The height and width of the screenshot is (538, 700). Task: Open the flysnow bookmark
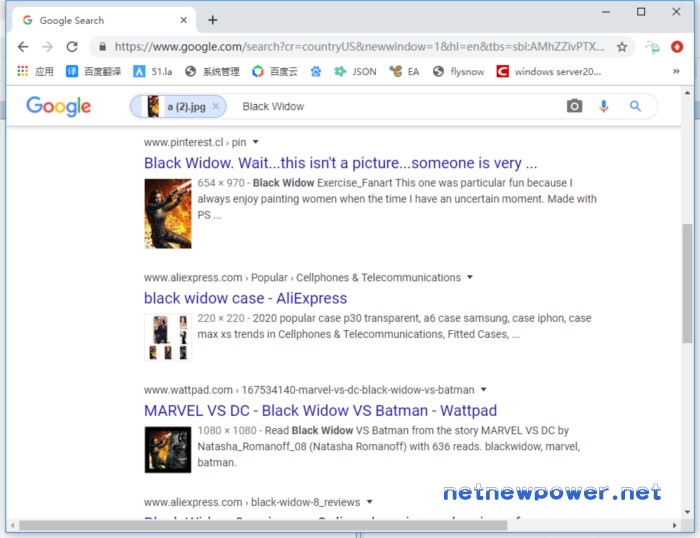458,71
